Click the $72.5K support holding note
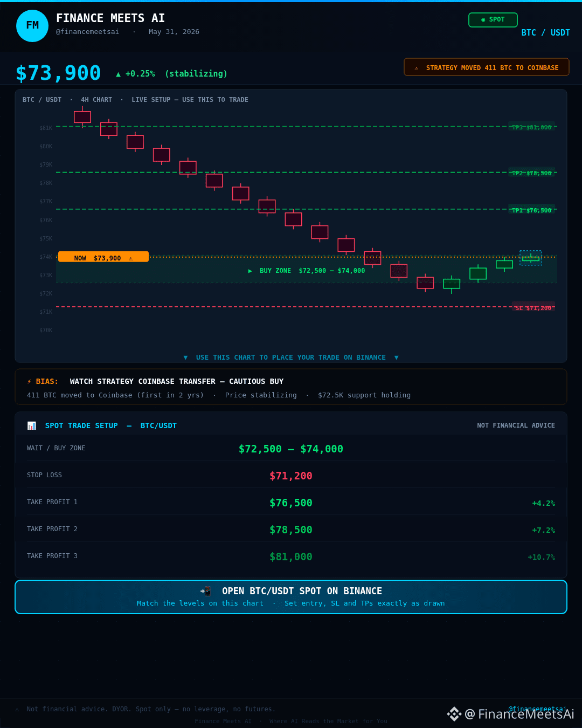This screenshot has width=582, height=728. (364, 395)
